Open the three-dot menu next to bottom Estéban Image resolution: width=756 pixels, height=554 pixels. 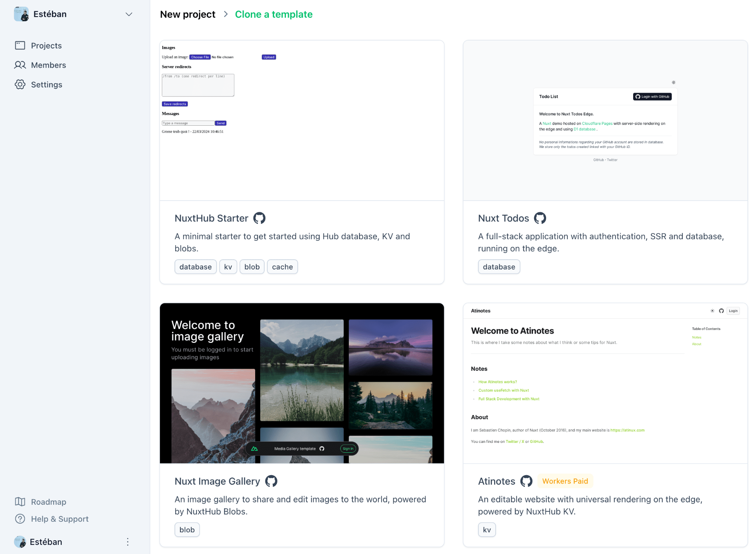pyautogui.click(x=128, y=542)
